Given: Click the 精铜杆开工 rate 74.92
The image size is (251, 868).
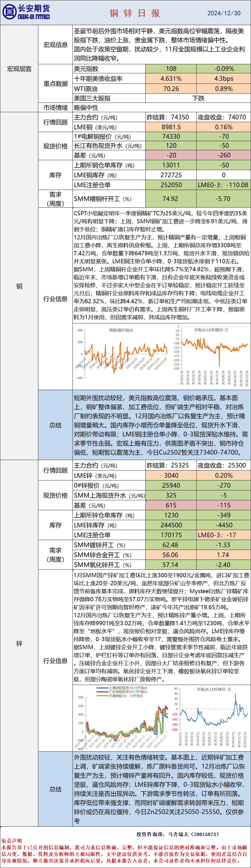Looking at the screenshot, I should coord(171,199).
